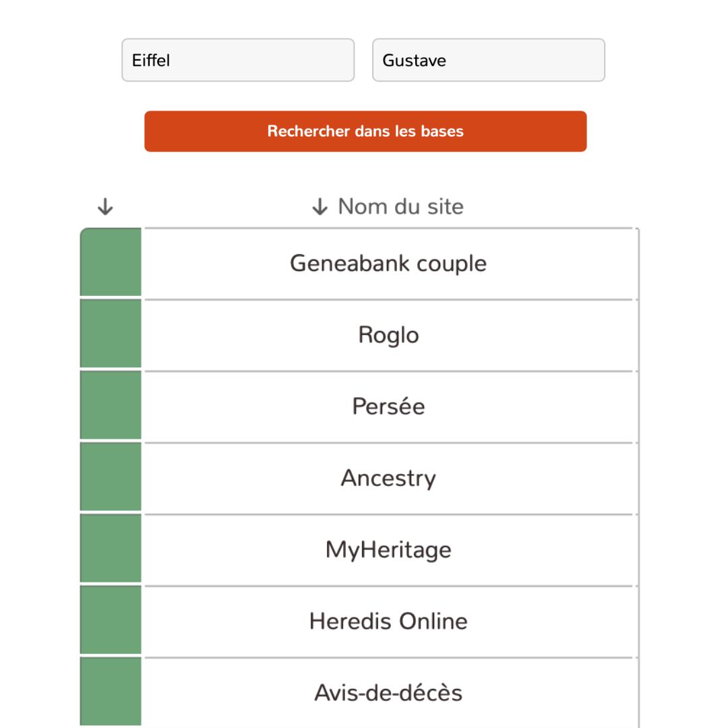Viewport: 728px width, 728px height.
Task: Open the Heredis Online row
Action: [388, 621]
